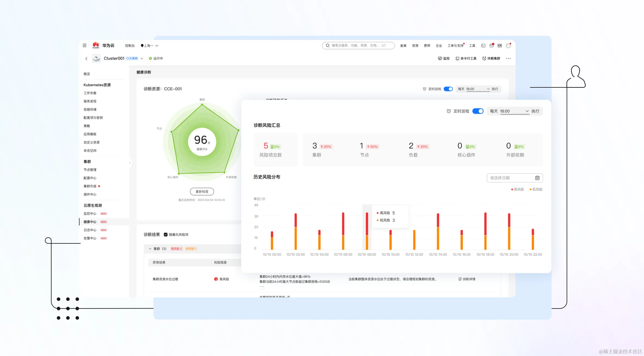644x356 pixels.
Task: Click the calendar icon in date picker
Action: click(537, 178)
